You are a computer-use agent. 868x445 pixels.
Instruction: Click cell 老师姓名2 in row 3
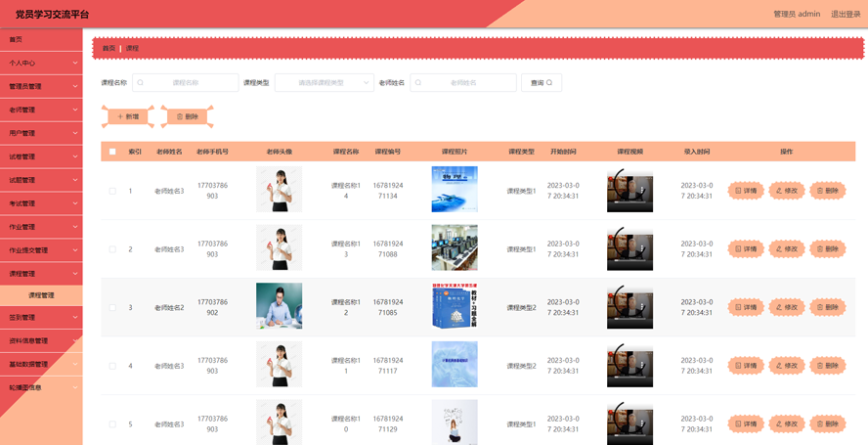tap(169, 307)
